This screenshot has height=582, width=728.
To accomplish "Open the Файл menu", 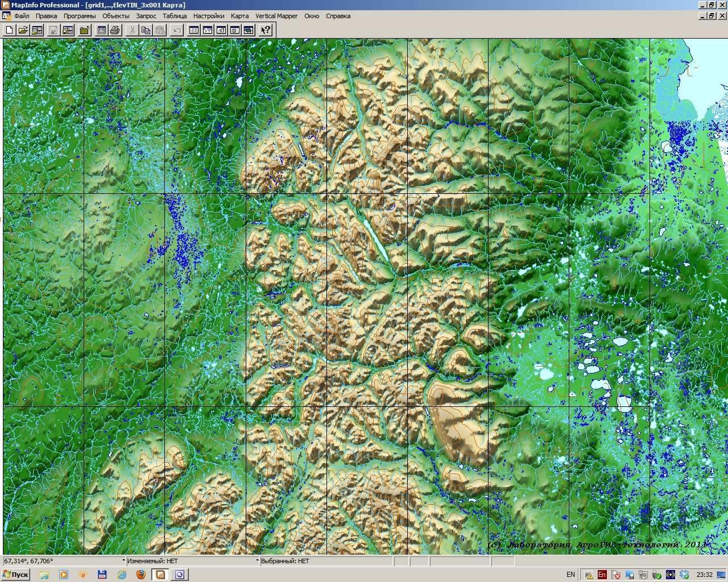I will tap(22, 16).
